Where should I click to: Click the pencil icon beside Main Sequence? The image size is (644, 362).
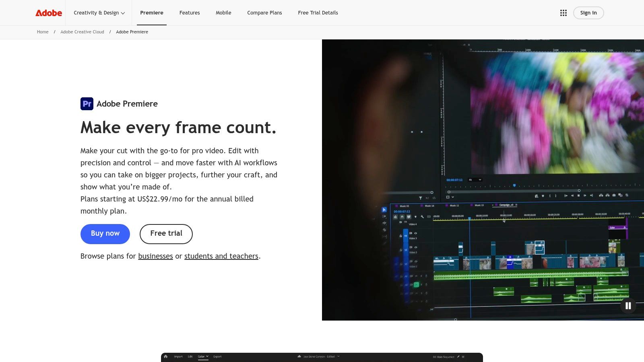(458, 357)
